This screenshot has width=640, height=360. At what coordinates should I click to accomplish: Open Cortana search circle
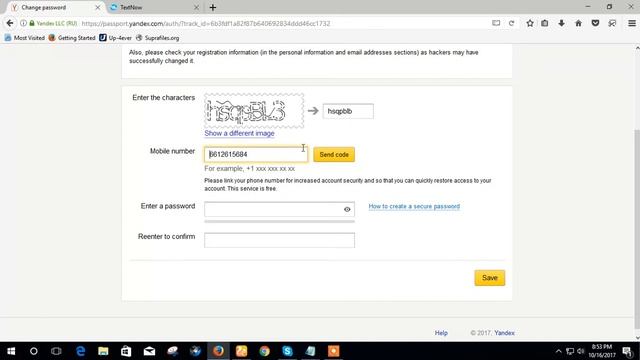point(34,351)
